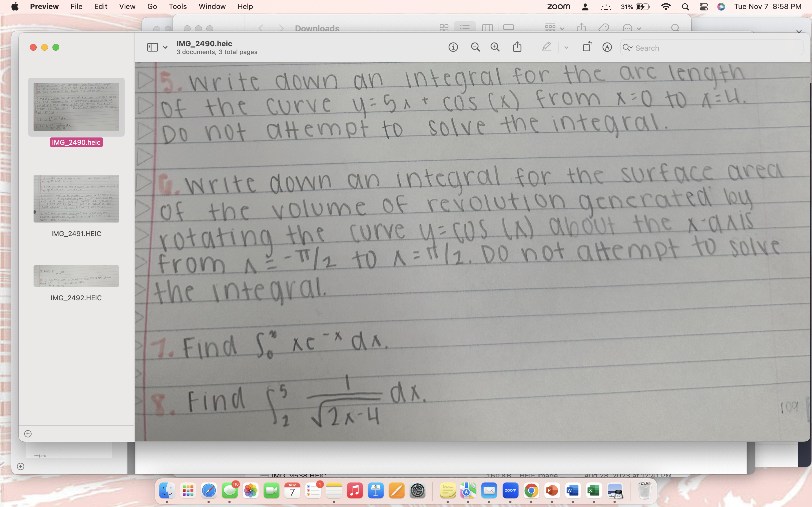Viewport: 812px width, 507px height.
Task: Click the Inspector info icon
Action: point(453,47)
